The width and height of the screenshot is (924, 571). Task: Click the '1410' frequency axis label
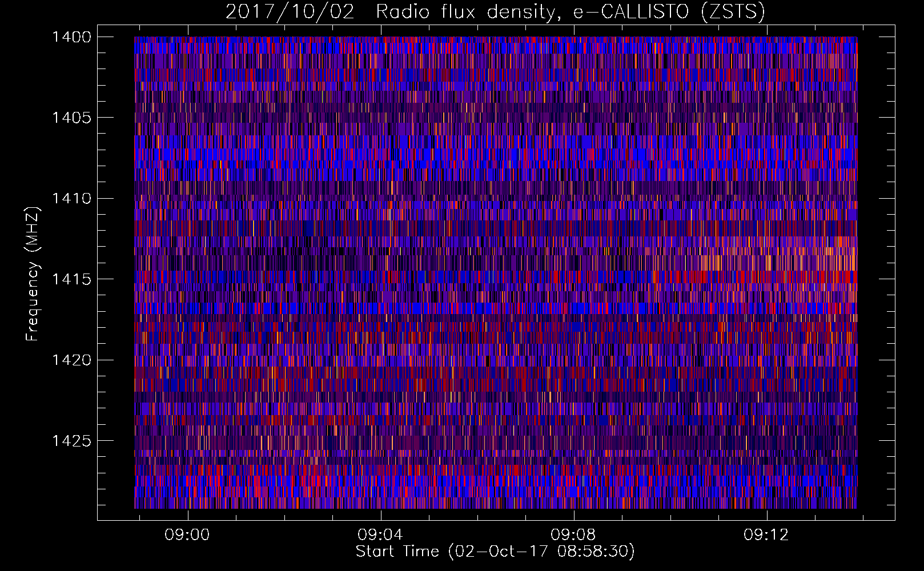pos(71,199)
